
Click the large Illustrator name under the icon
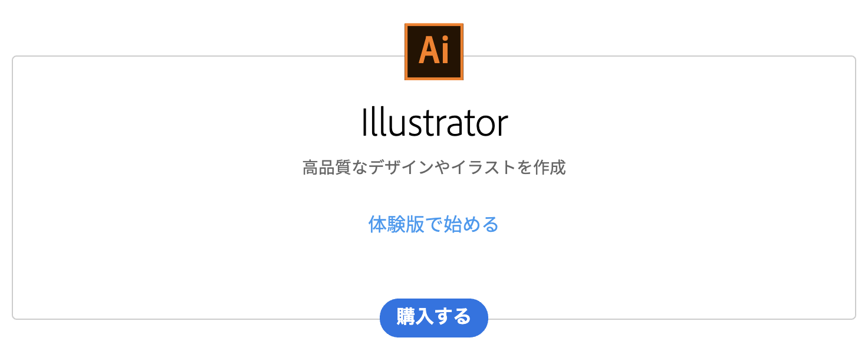pos(434,123)
